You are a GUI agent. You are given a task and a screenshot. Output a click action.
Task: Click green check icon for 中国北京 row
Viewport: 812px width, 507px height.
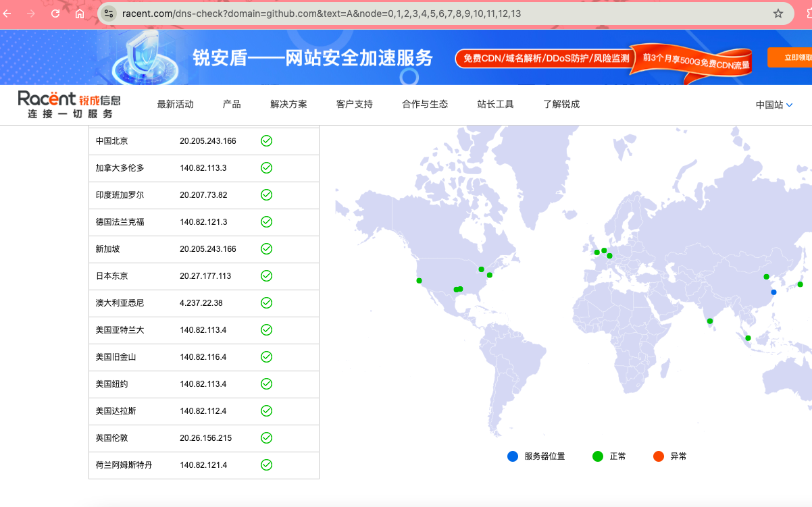pos(266,141)
